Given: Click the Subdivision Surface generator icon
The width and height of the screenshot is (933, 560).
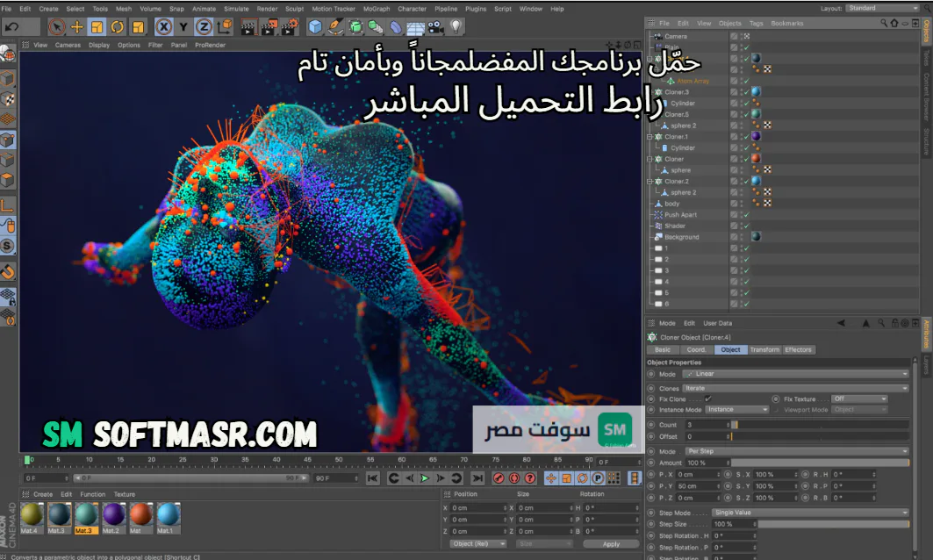Looking at the screenshot, I should point(355,27).
